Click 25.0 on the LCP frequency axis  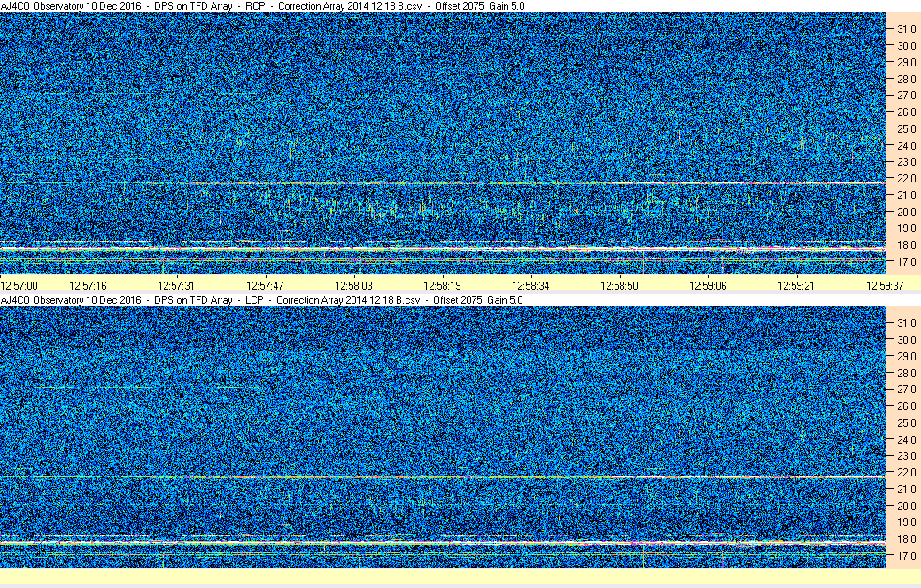click(906, 423)
